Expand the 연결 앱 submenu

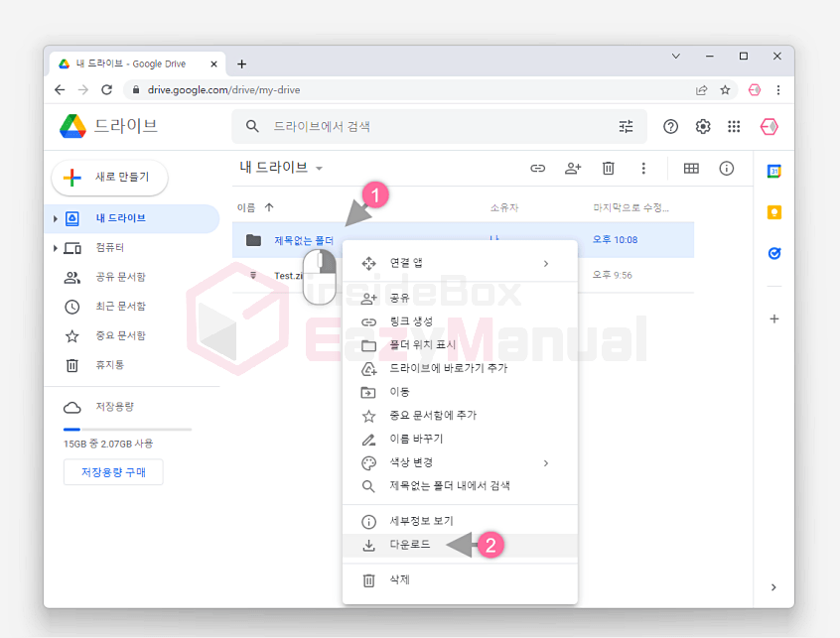point(460,263)
